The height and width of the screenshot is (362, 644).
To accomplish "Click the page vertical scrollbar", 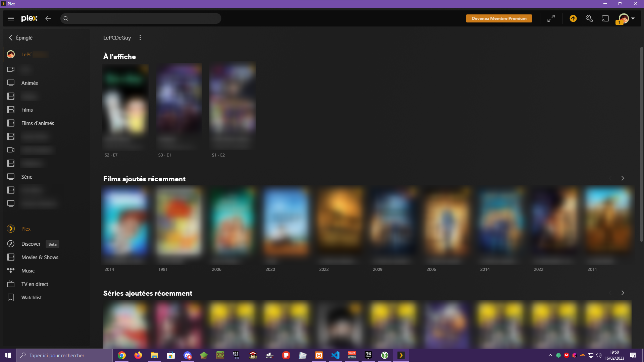I will (x=641, y=144).
